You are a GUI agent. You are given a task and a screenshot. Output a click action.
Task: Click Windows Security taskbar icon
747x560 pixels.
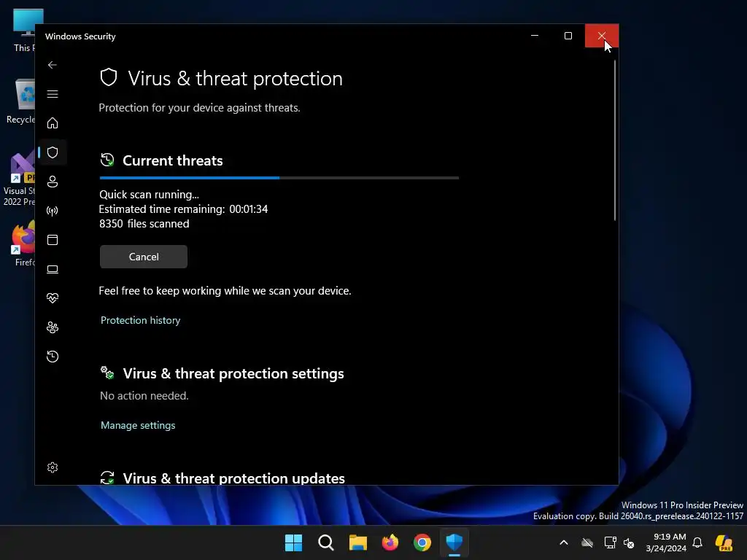click(x=454, y=542)
